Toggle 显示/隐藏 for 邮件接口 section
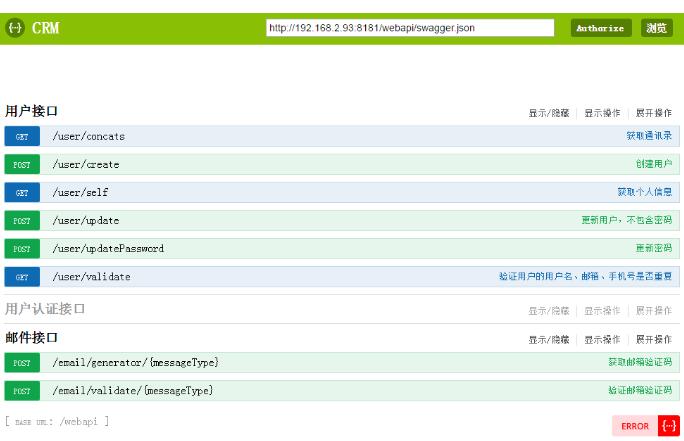 coord(548,340)
